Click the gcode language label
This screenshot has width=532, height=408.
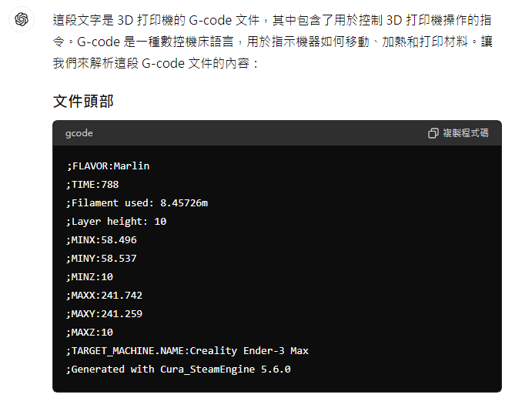[x=79, y=133]
